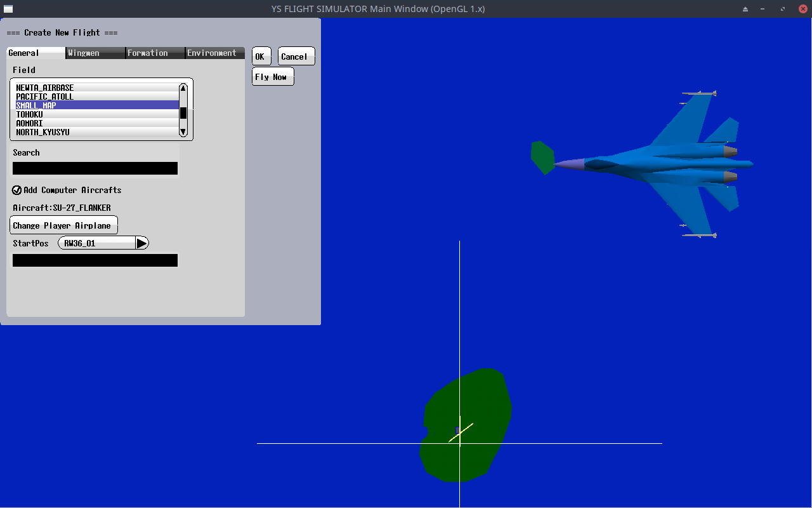
Task: Click the field list scrollbar thumb
Action: (183, 113)
